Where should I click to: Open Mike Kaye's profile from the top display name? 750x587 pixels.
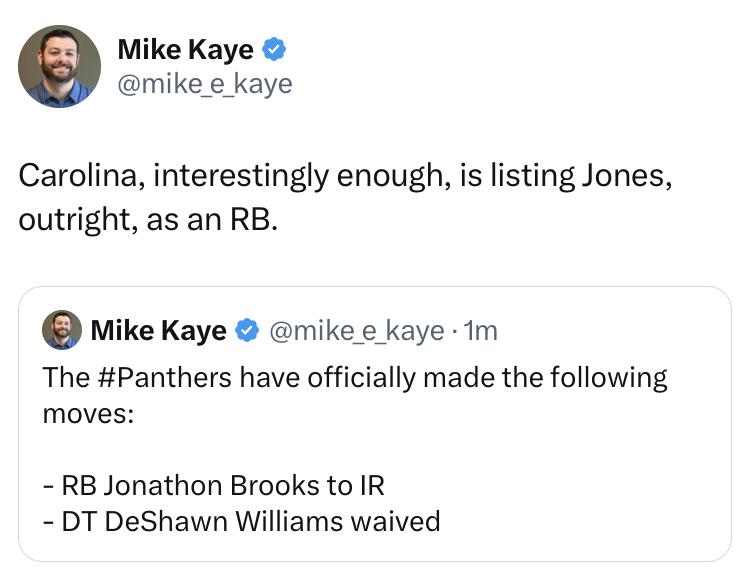tap(185, 48)
